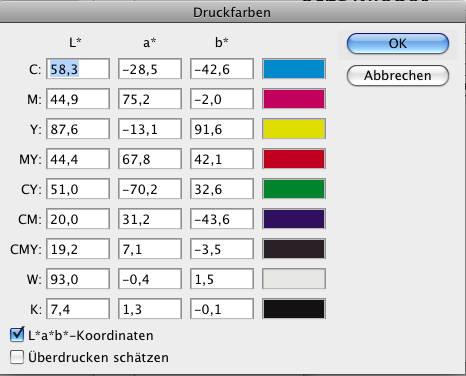Click the K row L* field 7,4

click(78, 309)
